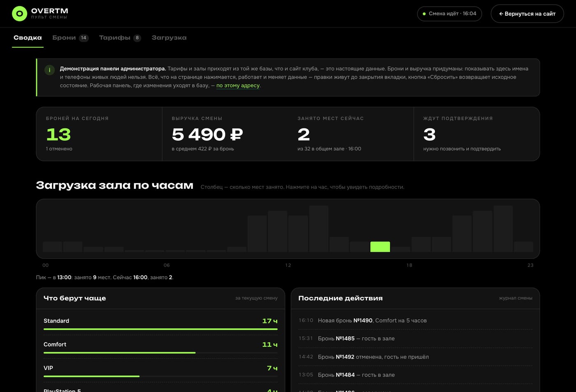Viewport: 576px width, 392px height.
Task: Click the '11 ч' hours value
Action: (x=270, y=344)
